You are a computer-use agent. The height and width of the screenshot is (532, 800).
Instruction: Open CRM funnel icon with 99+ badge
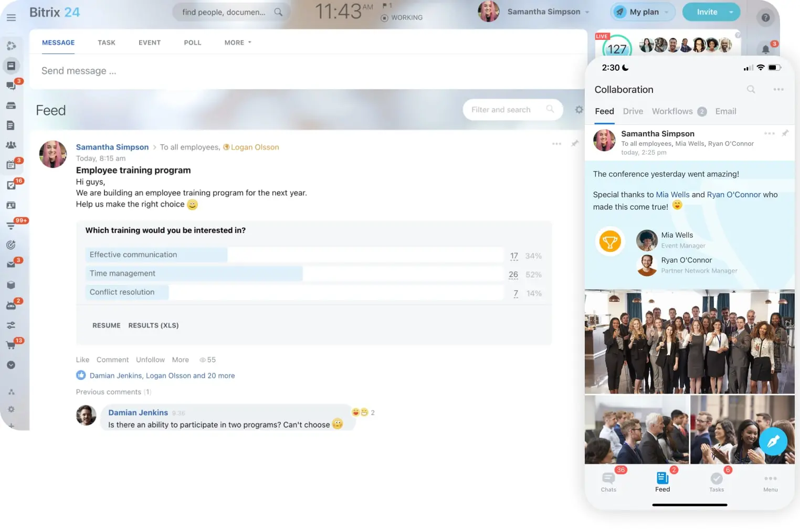click(11, 226)
